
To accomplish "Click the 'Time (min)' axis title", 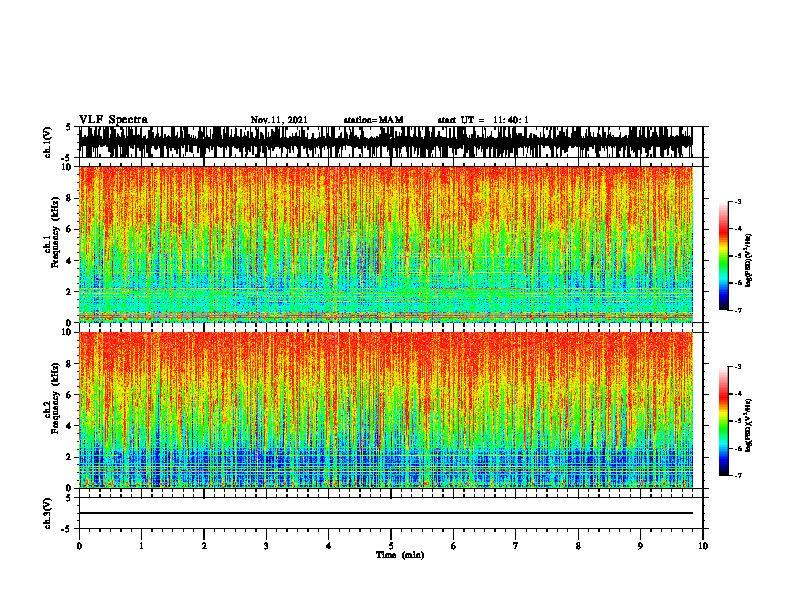I will [400, 555].
